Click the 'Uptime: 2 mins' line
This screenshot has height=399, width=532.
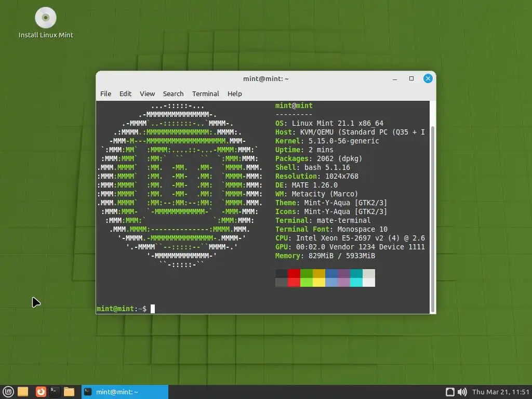(x=304, y=150)
